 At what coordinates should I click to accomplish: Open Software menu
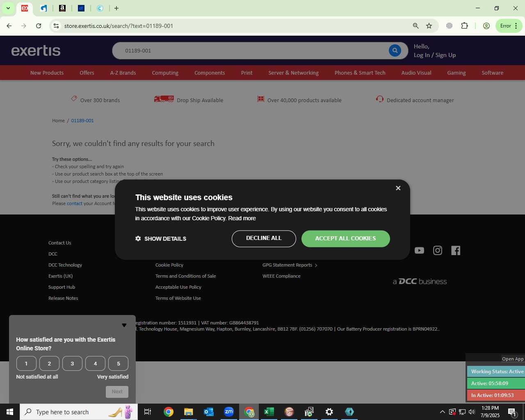coord(492,73)
